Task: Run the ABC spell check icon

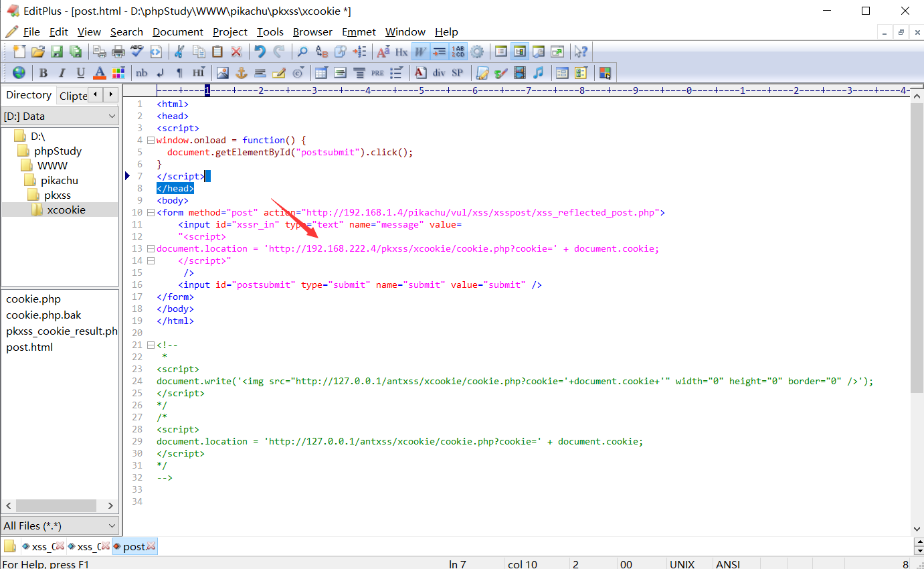Action: (137, 52)
